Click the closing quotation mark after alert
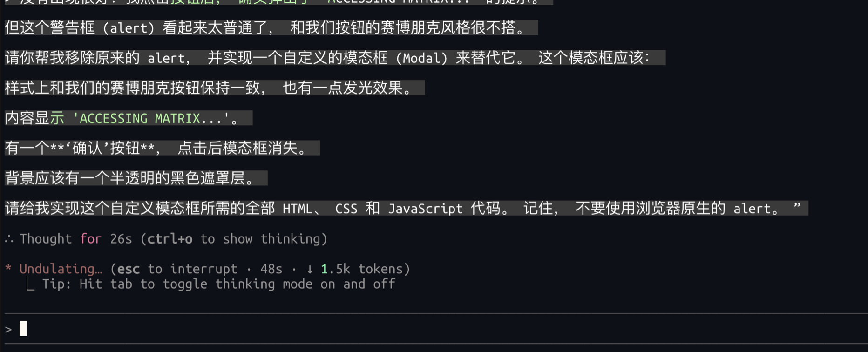 click(797, 206)
